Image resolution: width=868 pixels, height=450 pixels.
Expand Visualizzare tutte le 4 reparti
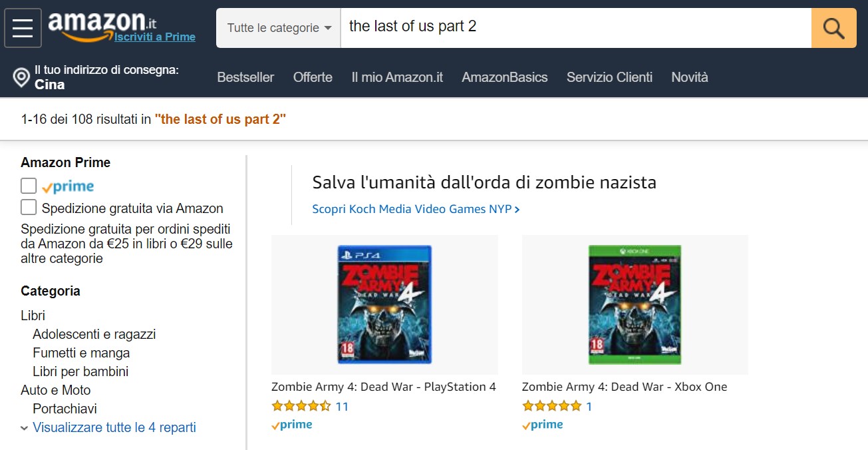click(x=114, y=427)
